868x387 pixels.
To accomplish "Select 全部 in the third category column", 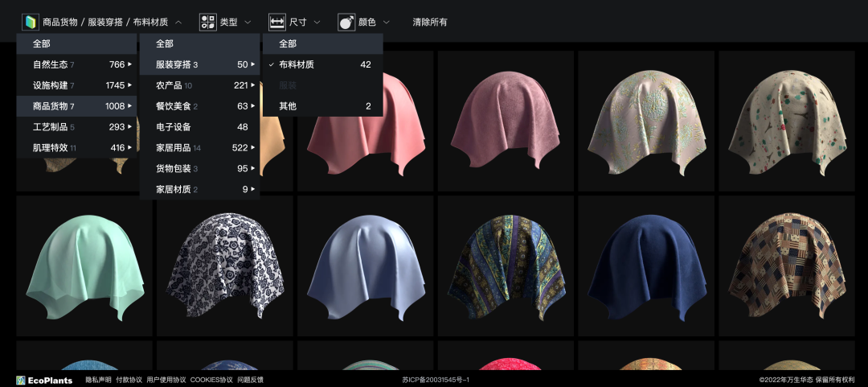I will [x=323, y=43].
